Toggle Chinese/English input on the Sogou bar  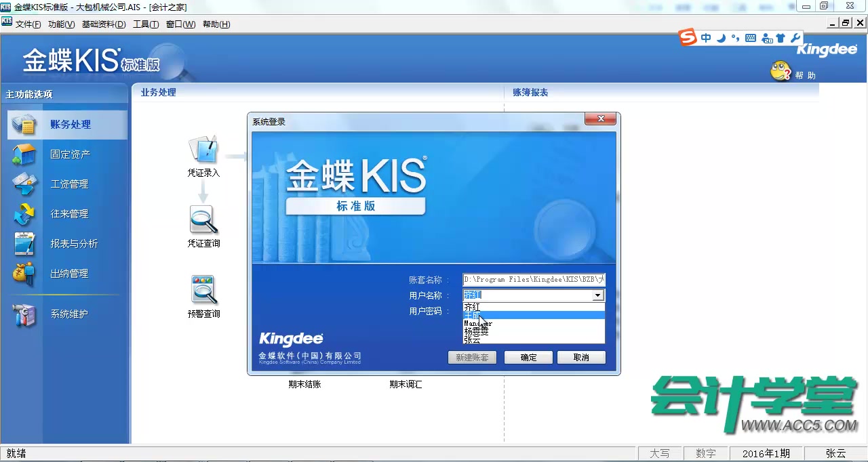point(705,39)
